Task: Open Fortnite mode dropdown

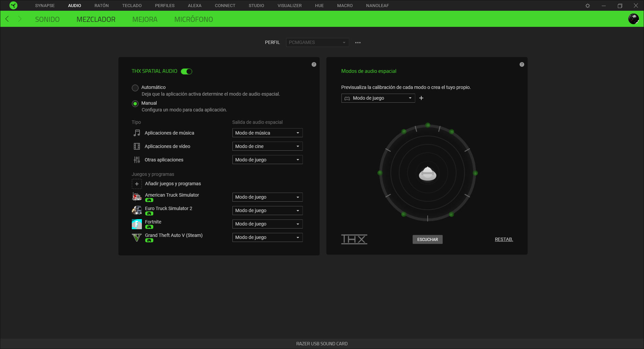Action: [x=267, y=224]
